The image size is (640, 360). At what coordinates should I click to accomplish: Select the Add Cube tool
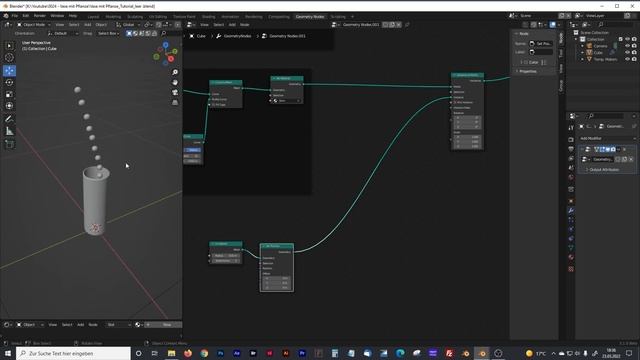tap(9, 144)
